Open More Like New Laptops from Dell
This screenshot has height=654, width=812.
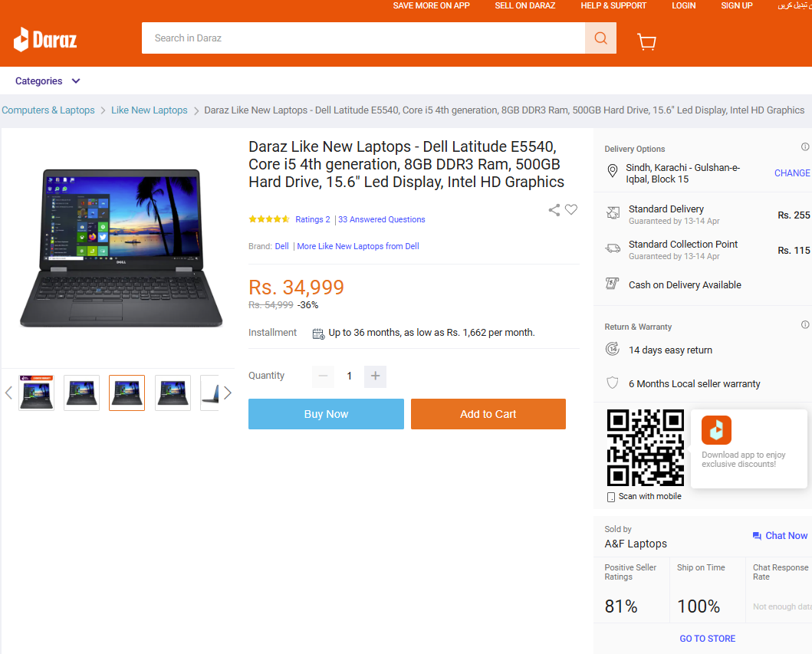tap(358, 246)
